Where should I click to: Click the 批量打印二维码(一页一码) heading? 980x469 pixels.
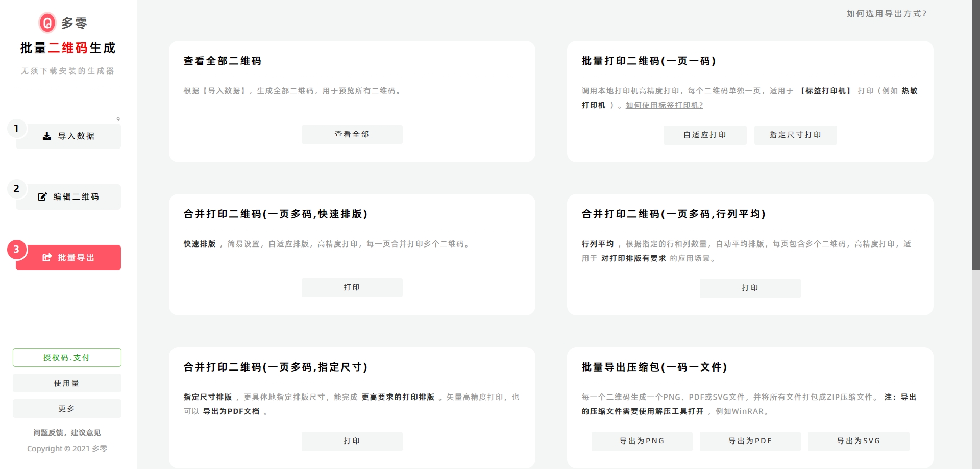(649, 61)
